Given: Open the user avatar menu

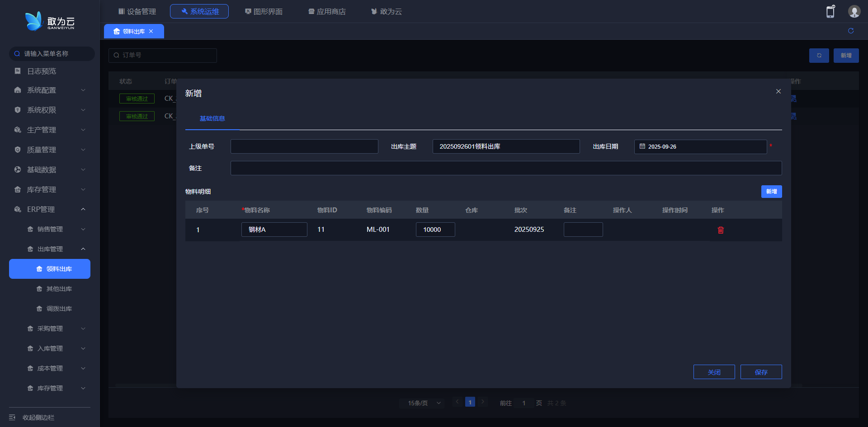Looking at the screenshot, I should pyautogui.click(x=854, y=12).
